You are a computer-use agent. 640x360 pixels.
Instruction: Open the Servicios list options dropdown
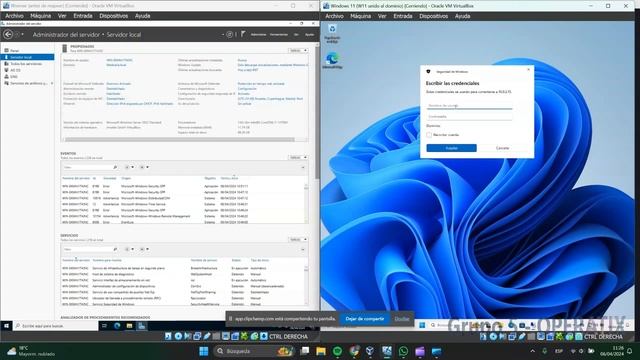129,249
